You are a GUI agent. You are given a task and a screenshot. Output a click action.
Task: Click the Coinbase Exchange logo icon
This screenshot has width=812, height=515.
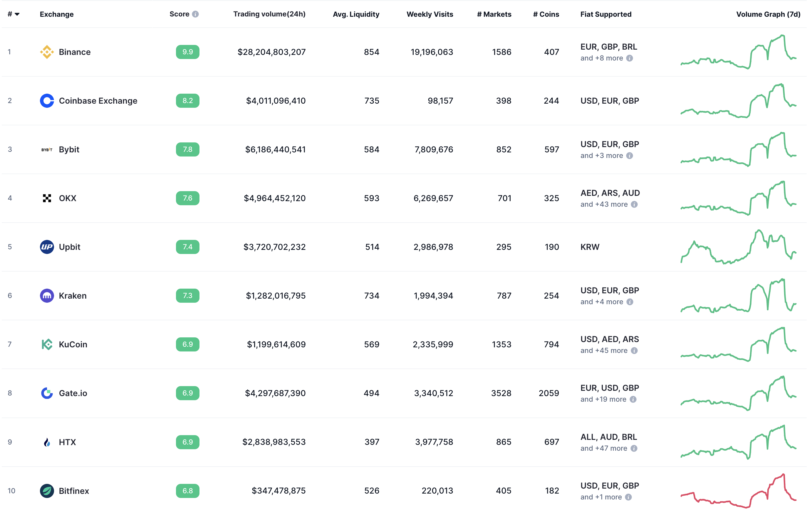[47, 101]
